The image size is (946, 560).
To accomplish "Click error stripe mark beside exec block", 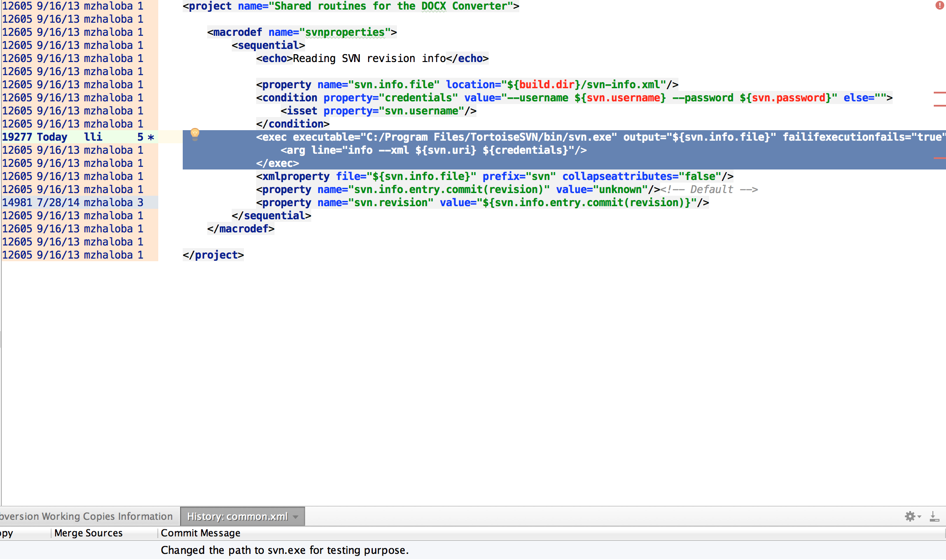I will [939, 158].
